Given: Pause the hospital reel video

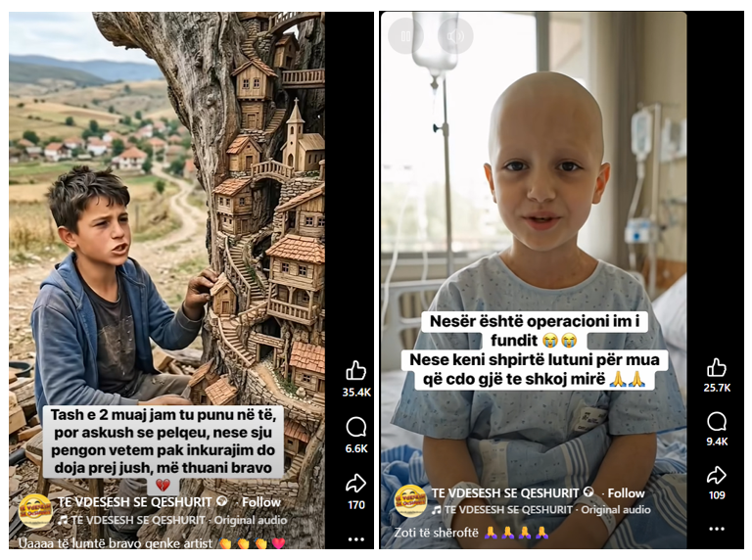Looking at the screenshot, I should (x=405, y=36).
